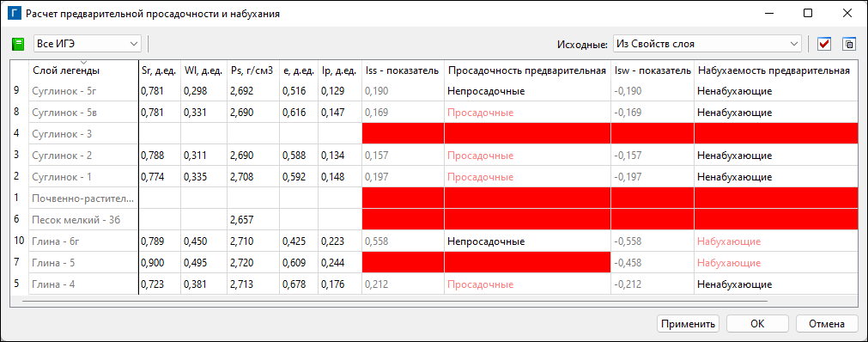Click the 'Слой легенды' column header
Screen dimensions: 868x342
[83, 70]
